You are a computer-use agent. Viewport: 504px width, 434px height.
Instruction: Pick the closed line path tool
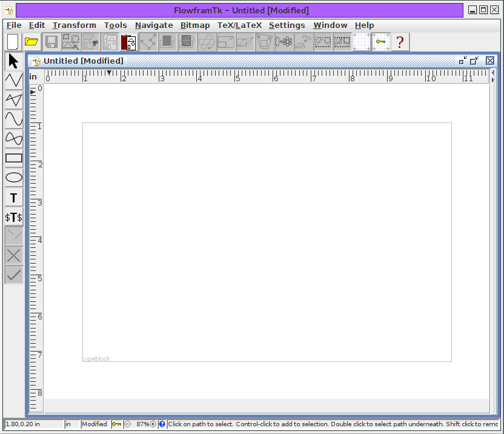(13, 99)
